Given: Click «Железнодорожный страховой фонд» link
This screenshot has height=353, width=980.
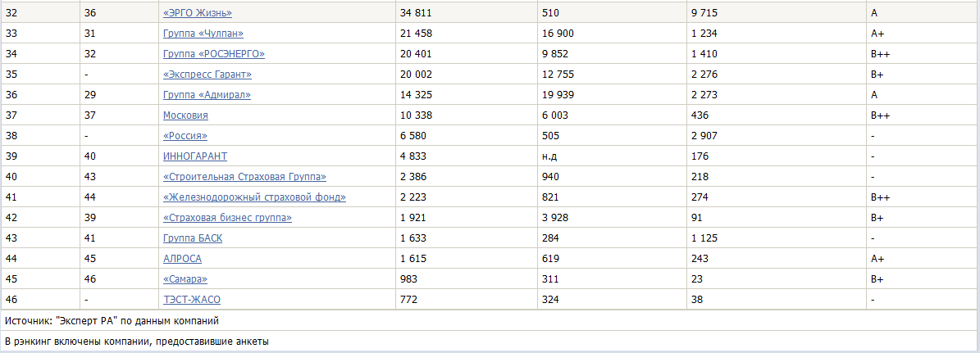Looking at the screenshot, I should point(254,197).
